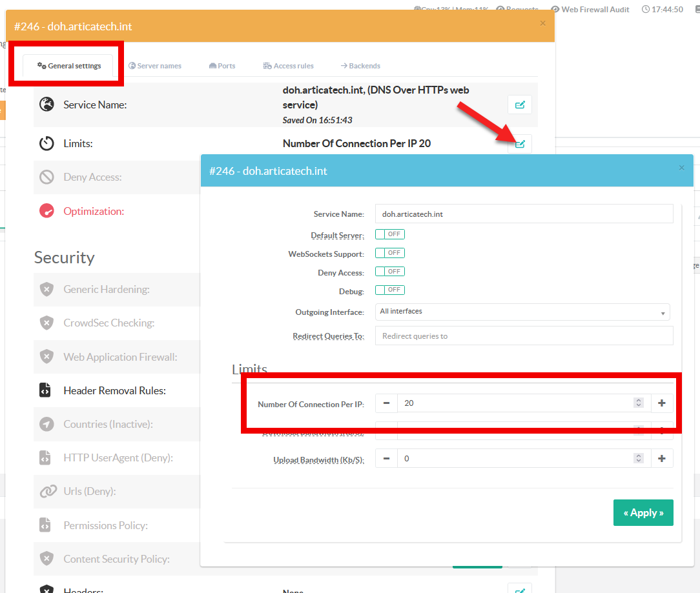The image size is (700, 593).
Task: Click the Optimization gauge icon
Action: 46,211
